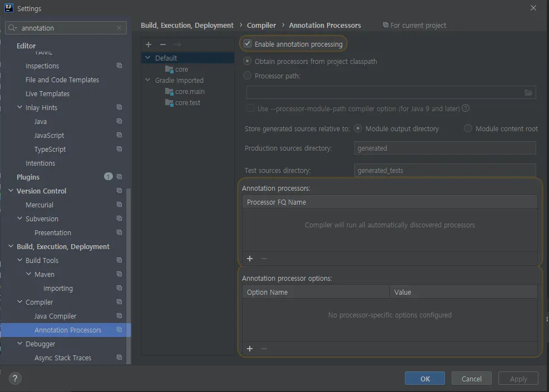Select the Processor path radio button
Screen dimensions: 549x392
(248, 76)
